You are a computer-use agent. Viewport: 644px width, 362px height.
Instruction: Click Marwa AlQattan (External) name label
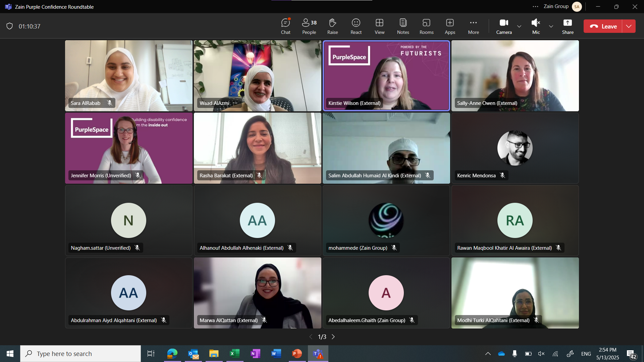pyautogui.click(x=229, y=320)
